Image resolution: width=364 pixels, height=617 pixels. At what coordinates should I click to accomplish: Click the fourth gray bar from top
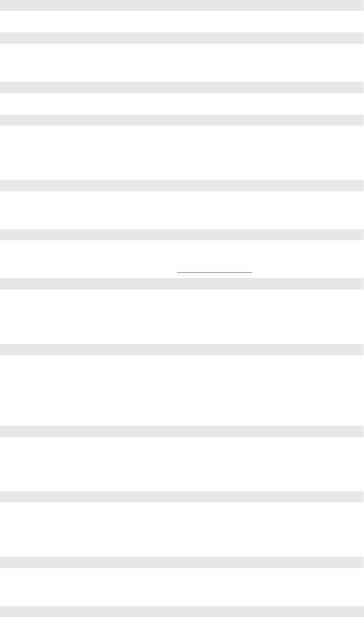pos(182,120)
